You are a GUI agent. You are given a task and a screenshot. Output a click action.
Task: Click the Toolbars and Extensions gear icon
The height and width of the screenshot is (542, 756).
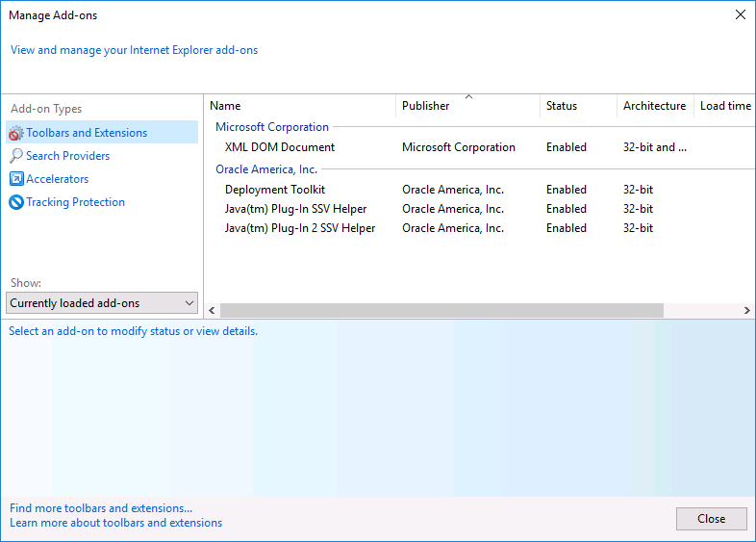[16, 133]
